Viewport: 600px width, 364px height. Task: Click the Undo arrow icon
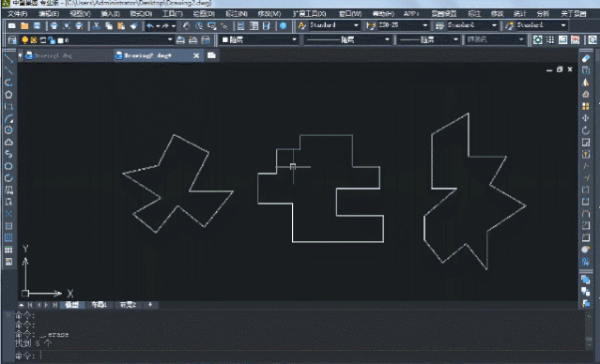tap(149, 25)
